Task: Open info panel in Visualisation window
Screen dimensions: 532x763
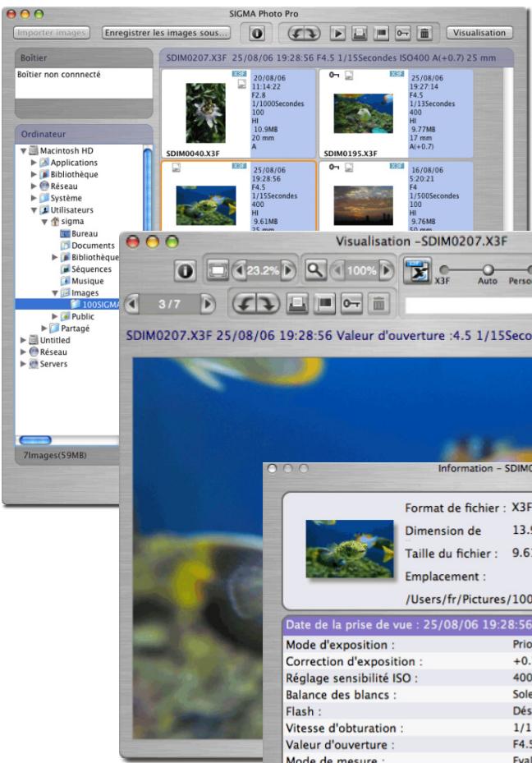Action: [186, 270]
